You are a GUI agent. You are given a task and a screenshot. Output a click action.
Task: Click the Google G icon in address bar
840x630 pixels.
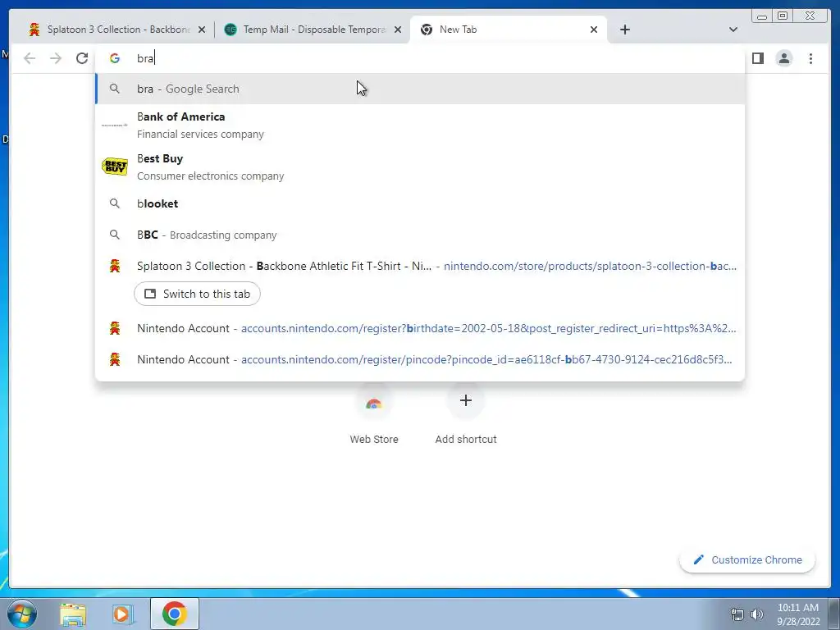[115, 58]
